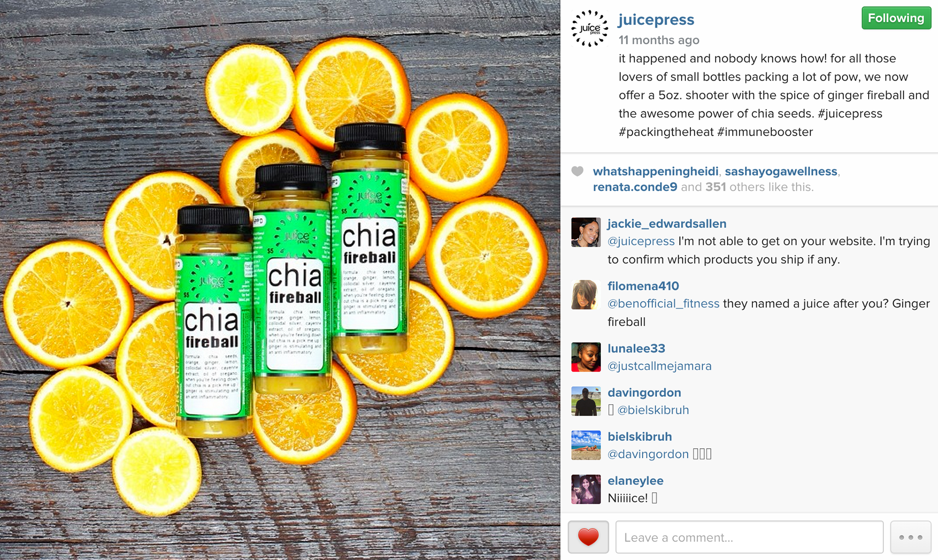Click renata.conde9 in the likes list
The width and height of the screenshot is (938, 560).
coord(635,187)
